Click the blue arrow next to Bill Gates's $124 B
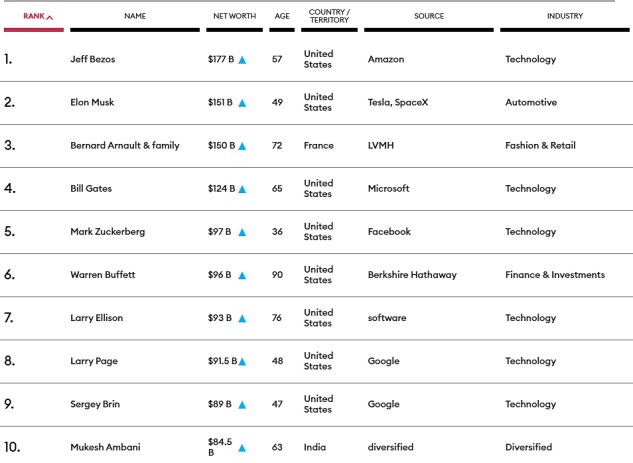Screen dimensions: 633x463 pos(242,189)
